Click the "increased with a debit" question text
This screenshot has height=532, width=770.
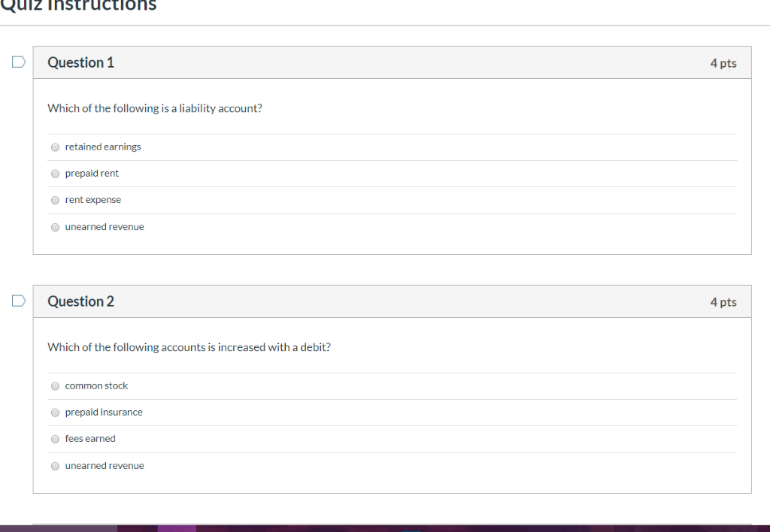189,347
